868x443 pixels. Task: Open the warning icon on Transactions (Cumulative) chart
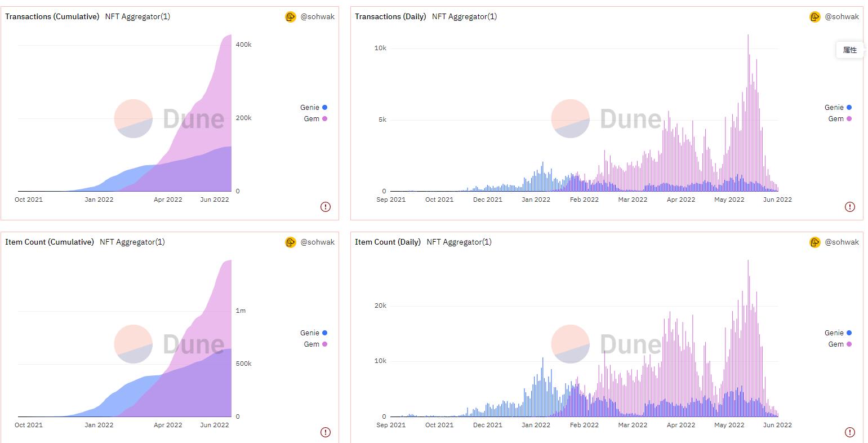(326, 207)
